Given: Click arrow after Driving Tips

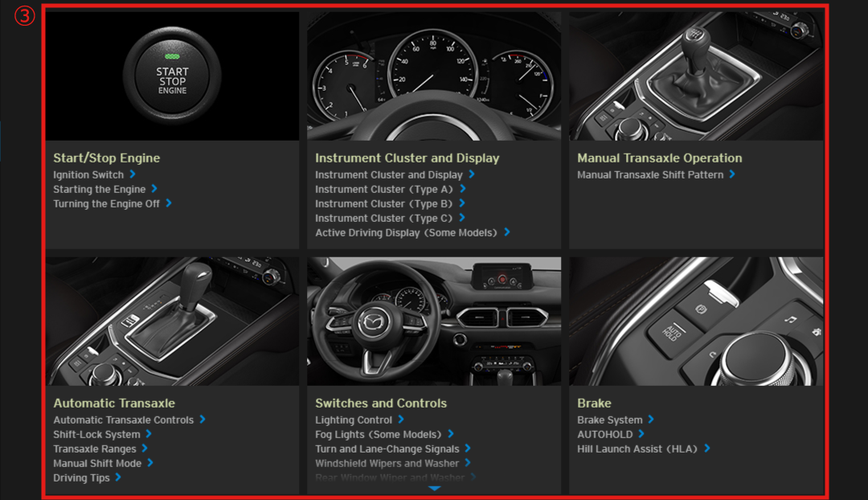Looking at the screenshot, I should (118, 477).
